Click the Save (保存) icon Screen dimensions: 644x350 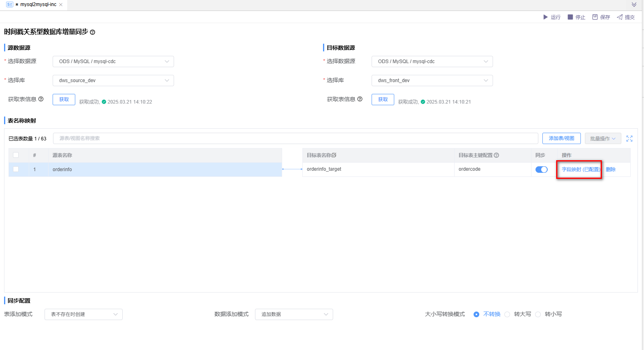click(x=595, y=17)
